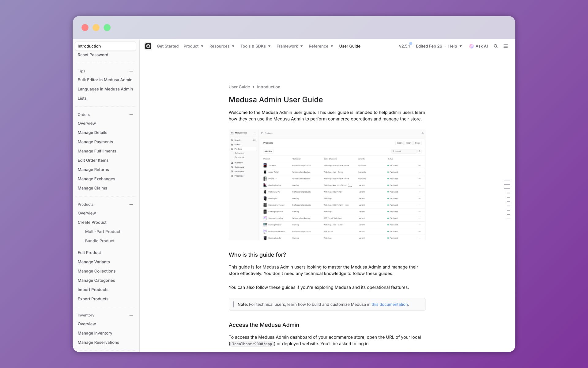The image size is (588, 368).
Task: Click the green maximize window button
Action: (x=107, y=28)
